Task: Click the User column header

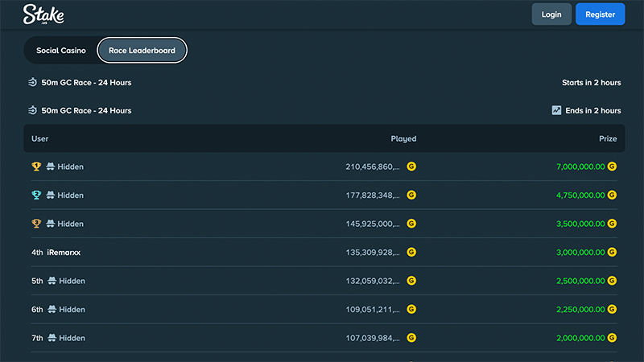Action: (x=39, y=138)
